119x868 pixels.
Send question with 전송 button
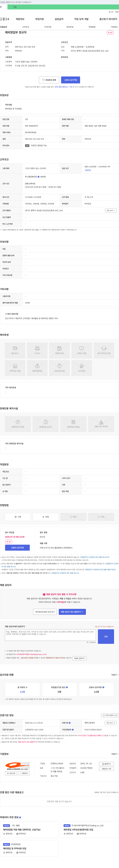[106, 637]
